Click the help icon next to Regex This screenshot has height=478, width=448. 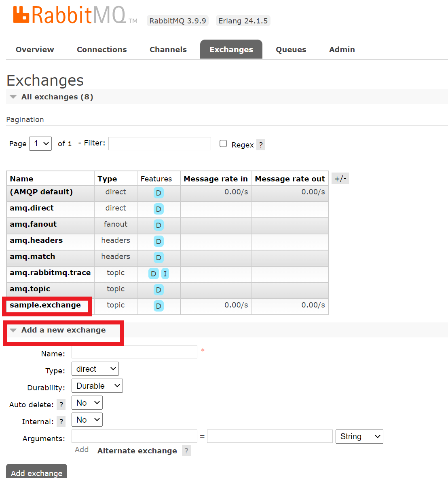(261, 145)
